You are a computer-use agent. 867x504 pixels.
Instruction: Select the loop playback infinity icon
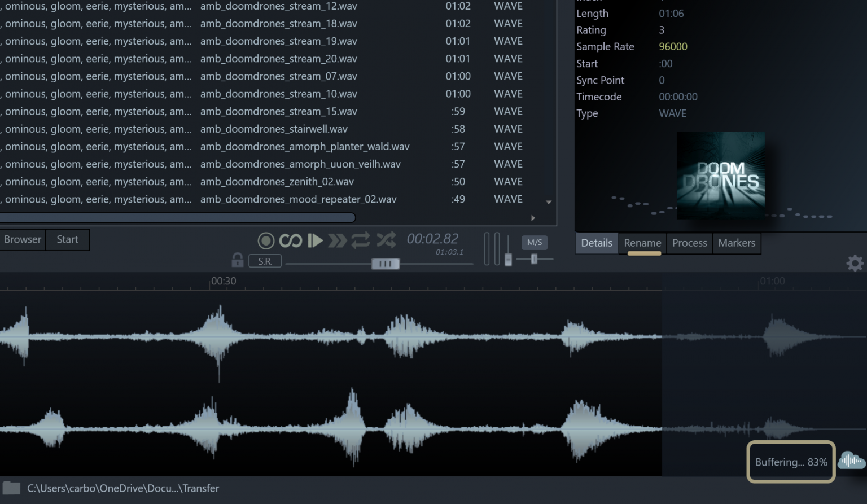[291, 240]
